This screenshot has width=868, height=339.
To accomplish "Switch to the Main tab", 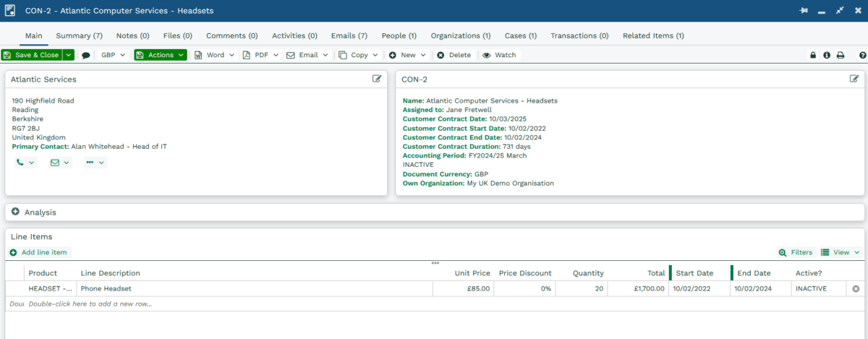I will coord(34,35).
